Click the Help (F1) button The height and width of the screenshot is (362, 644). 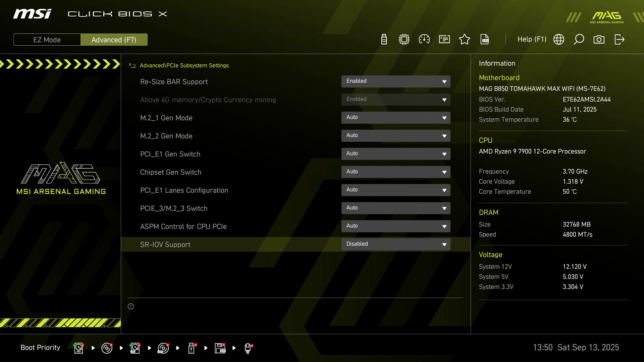tap(532, 40)
